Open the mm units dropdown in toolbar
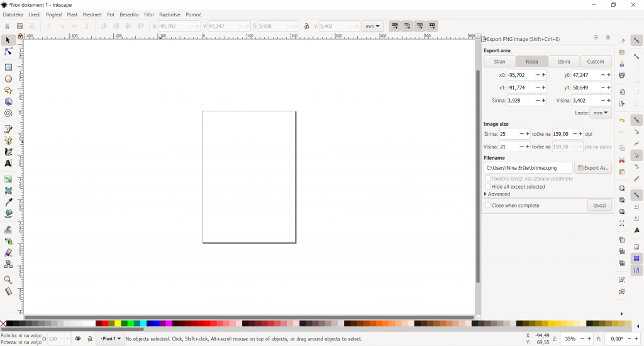644x346 pixels. 372,26
